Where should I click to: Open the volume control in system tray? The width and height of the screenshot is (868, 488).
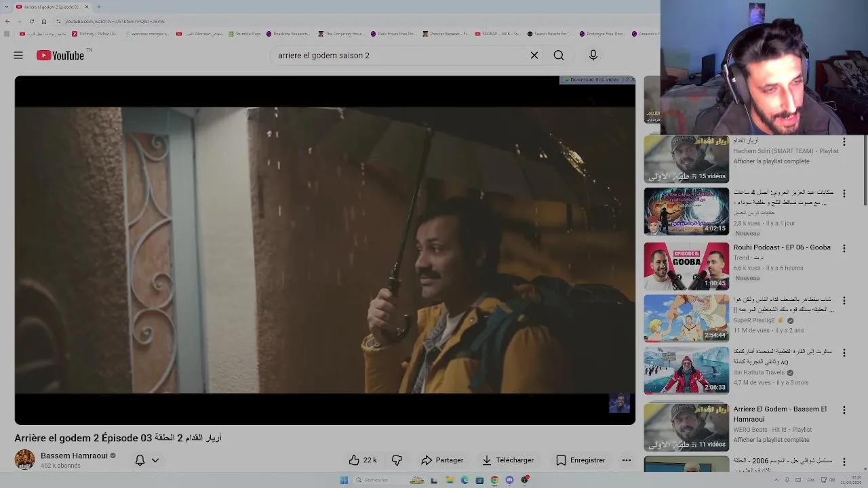833,481
